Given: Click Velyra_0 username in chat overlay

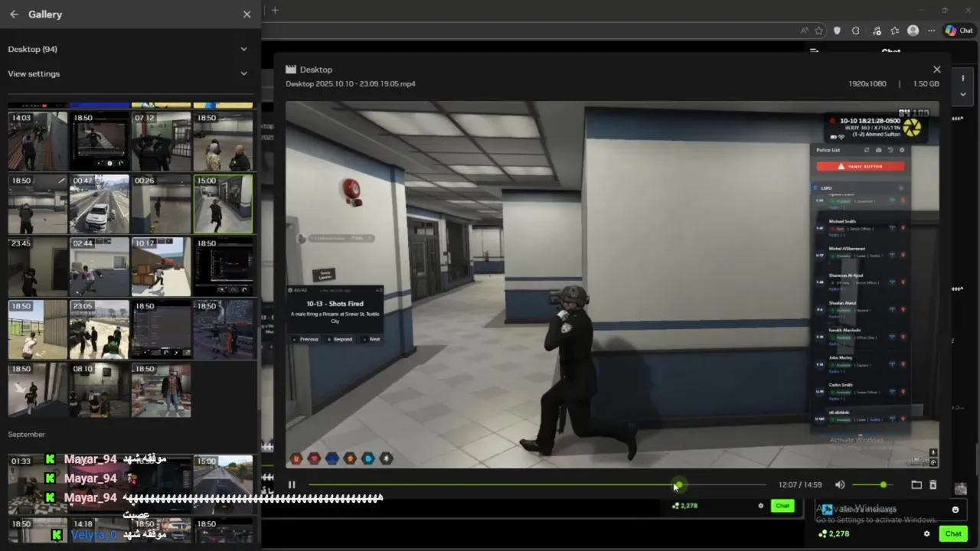Looking at the screenshot, I should [x=93, y=534].
